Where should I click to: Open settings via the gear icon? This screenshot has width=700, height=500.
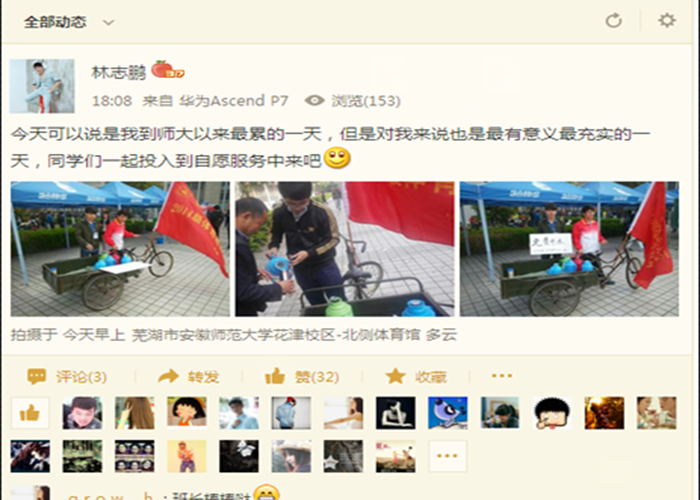point(667,20)
